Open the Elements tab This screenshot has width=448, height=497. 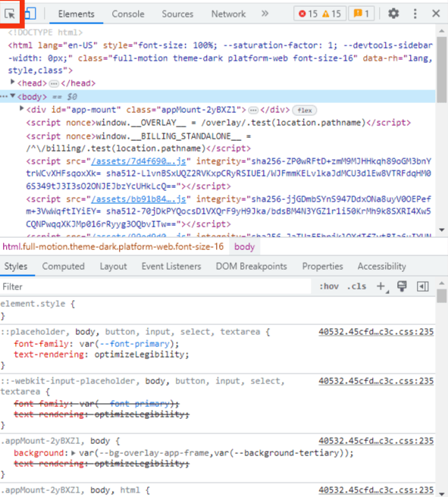pyautogui.click(x=76, y=14)
